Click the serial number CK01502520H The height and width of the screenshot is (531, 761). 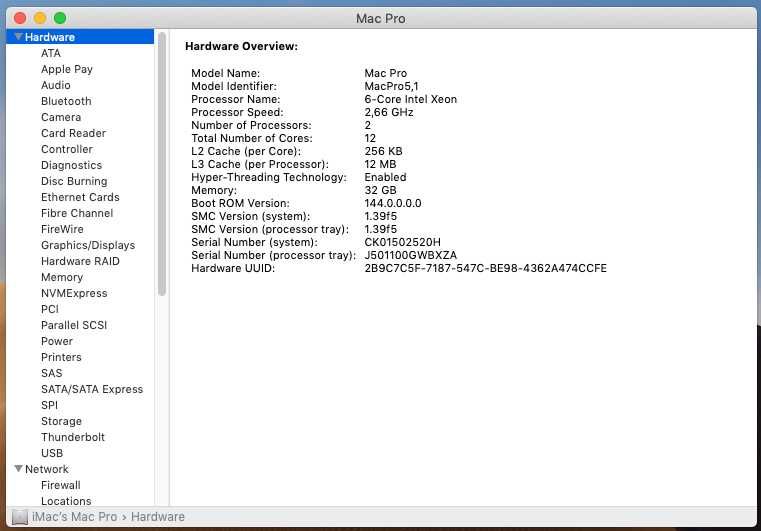click(x=402, y=242)
